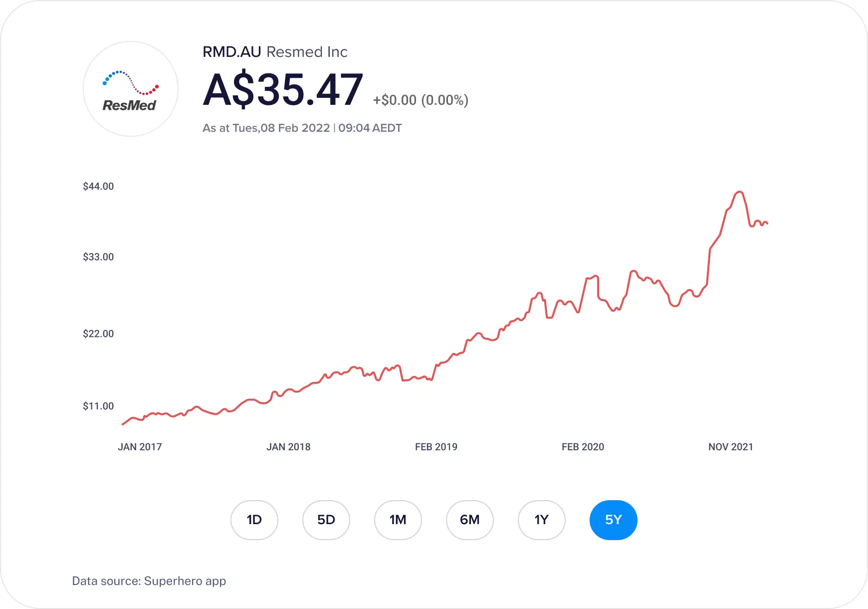Click the $22.00 y-axis label
The width and height of the screenshot is (868, 609).
pos(98,333)
